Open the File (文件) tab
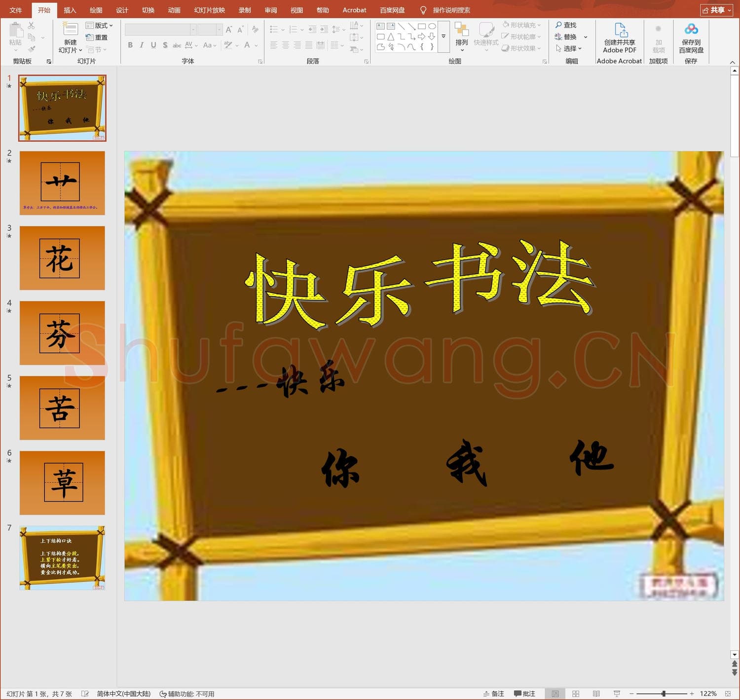740x700 pixels. click(16, 10)
